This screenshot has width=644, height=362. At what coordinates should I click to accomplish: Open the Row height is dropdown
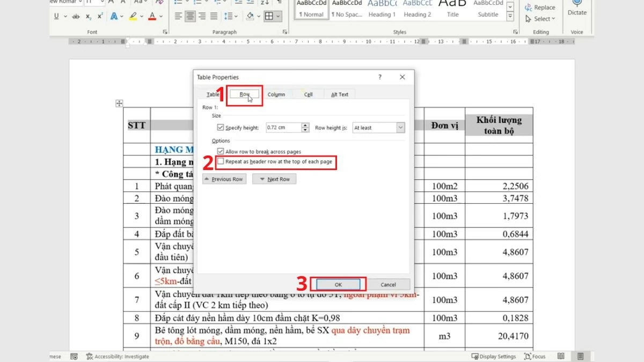tap(400, 128)
